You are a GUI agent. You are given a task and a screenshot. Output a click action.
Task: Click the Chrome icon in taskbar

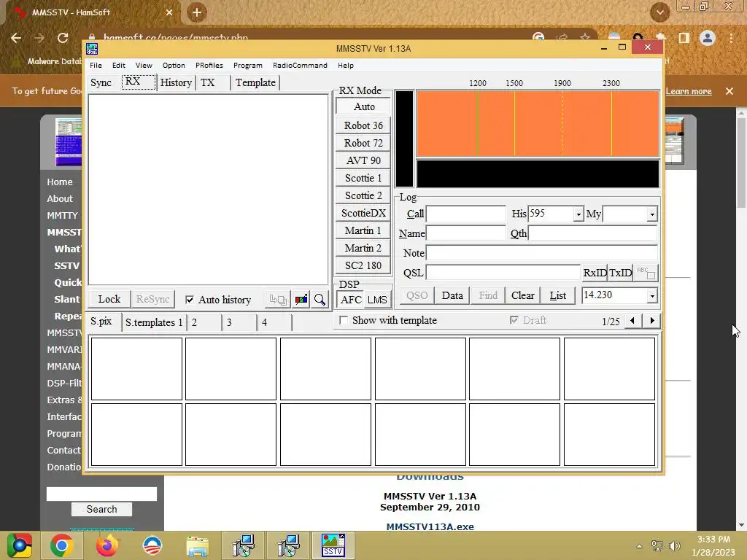click(62, 545)
